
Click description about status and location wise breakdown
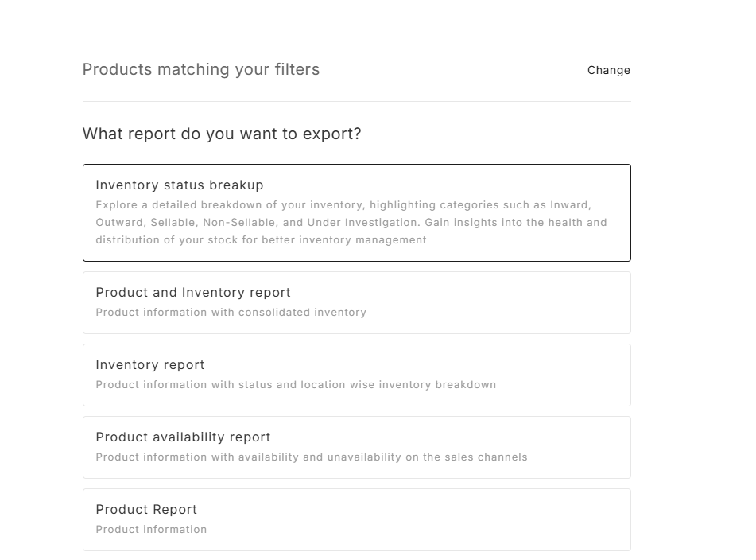point(296,384)
